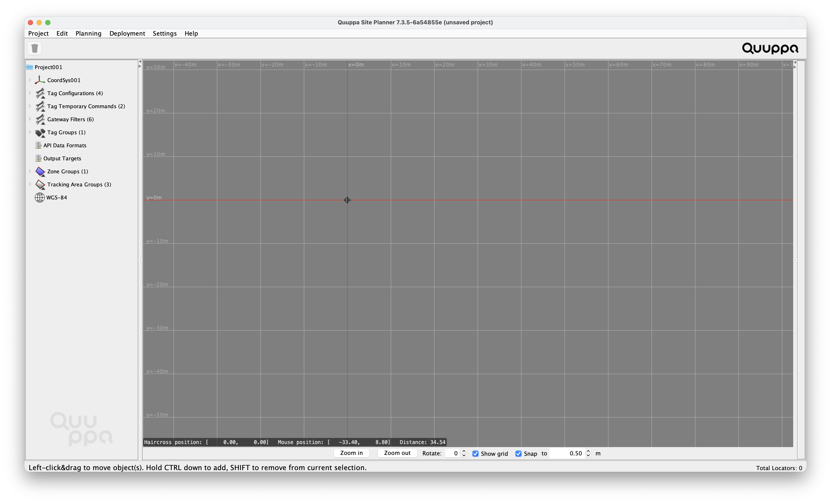The width and height of the screenshot is (831, 504).
Task: Select Tag Configurations (4) in tree
Action: pyautogui.click(x=75, y=93)
